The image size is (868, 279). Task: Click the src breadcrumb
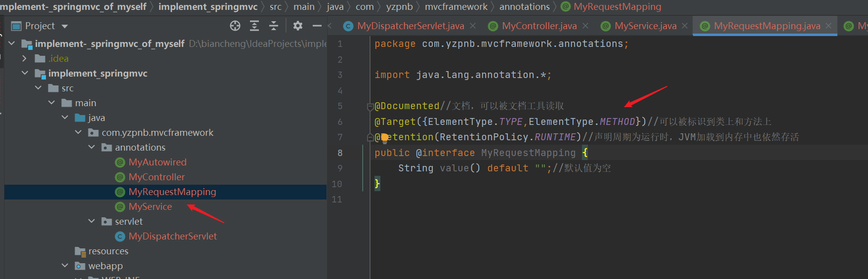click(x=275, y=6)
